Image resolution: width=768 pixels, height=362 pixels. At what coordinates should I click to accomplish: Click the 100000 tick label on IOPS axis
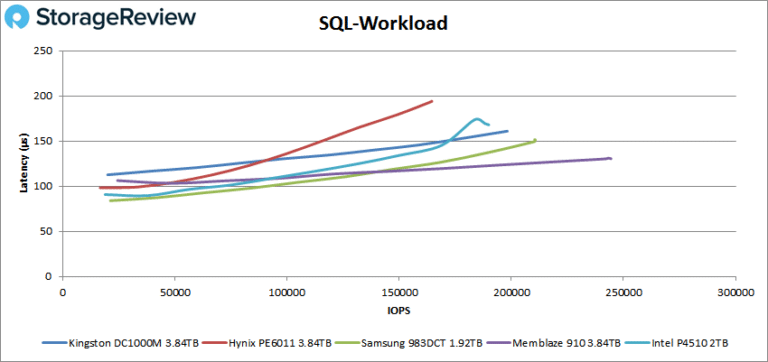point(287,293)
